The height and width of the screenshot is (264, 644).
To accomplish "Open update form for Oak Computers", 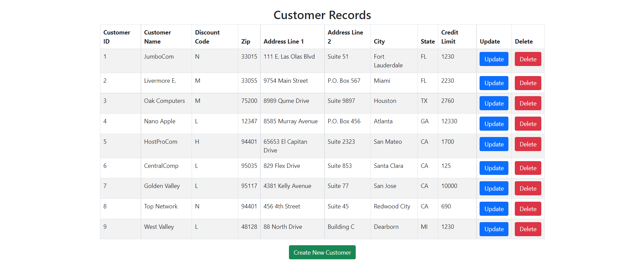I will pyautogui.click(x=494, y=103).
